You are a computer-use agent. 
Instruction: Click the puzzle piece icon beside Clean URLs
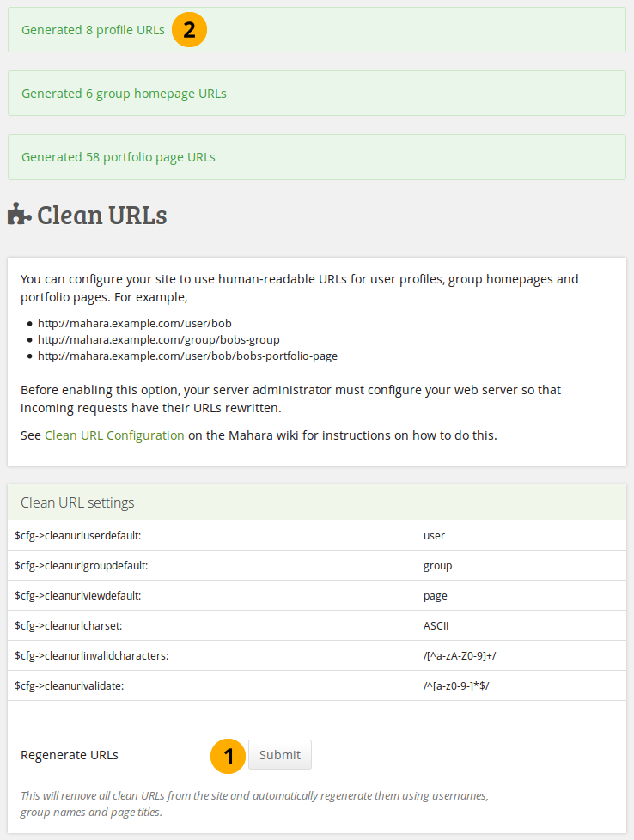(x=19, y=214)
